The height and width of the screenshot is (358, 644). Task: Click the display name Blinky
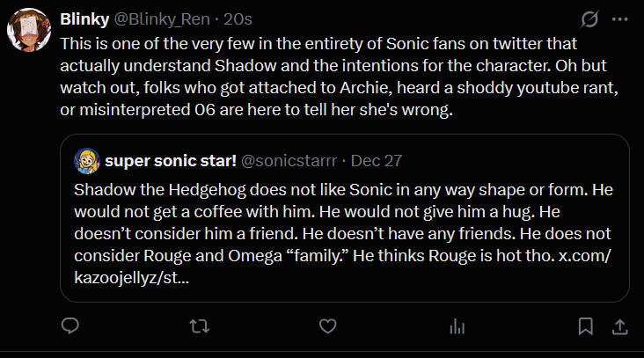tap(84, 18)
